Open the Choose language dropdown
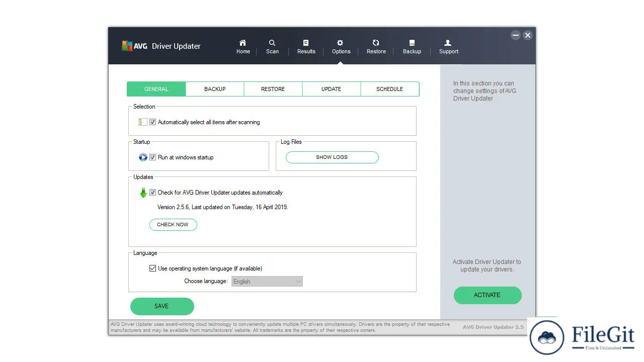 (x=267, y=282)
